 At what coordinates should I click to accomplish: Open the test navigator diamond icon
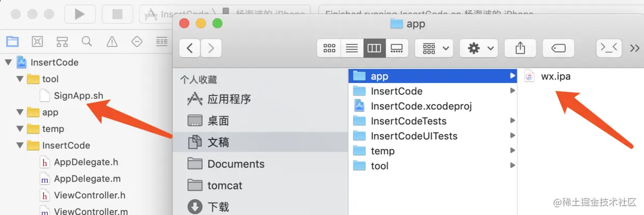137,42
